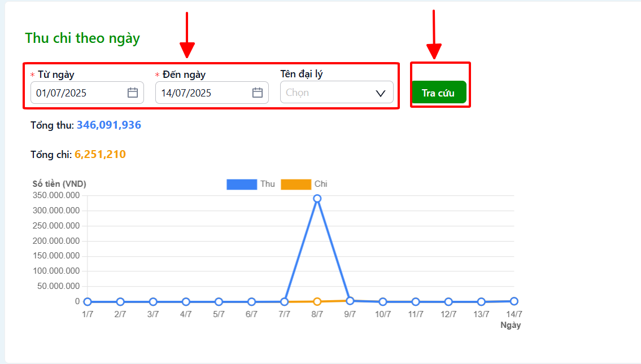The width and height of the screenshot is (641, 364).
Task: Click the 350.000.000 y-axis label
Action: [56, 195]
